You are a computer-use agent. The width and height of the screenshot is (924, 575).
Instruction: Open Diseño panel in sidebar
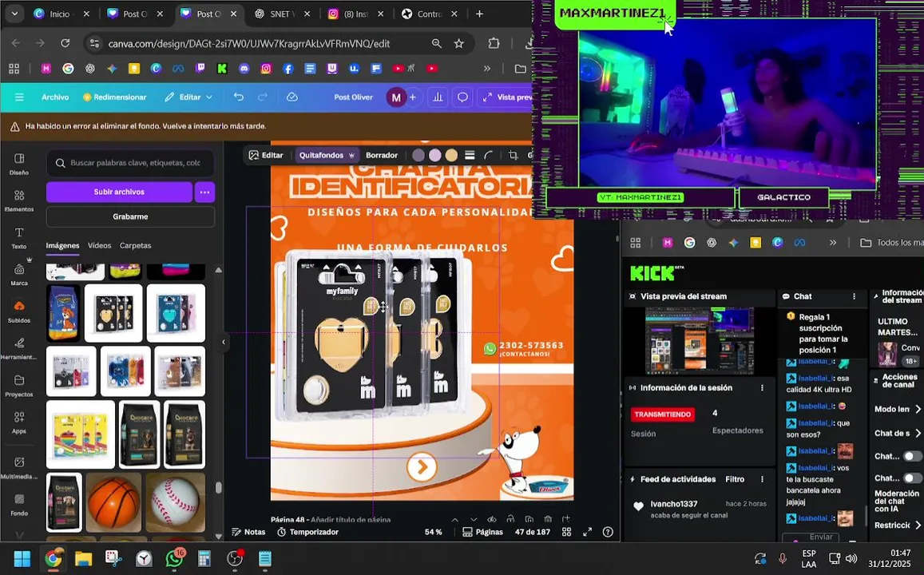click(x=19, y=165)
